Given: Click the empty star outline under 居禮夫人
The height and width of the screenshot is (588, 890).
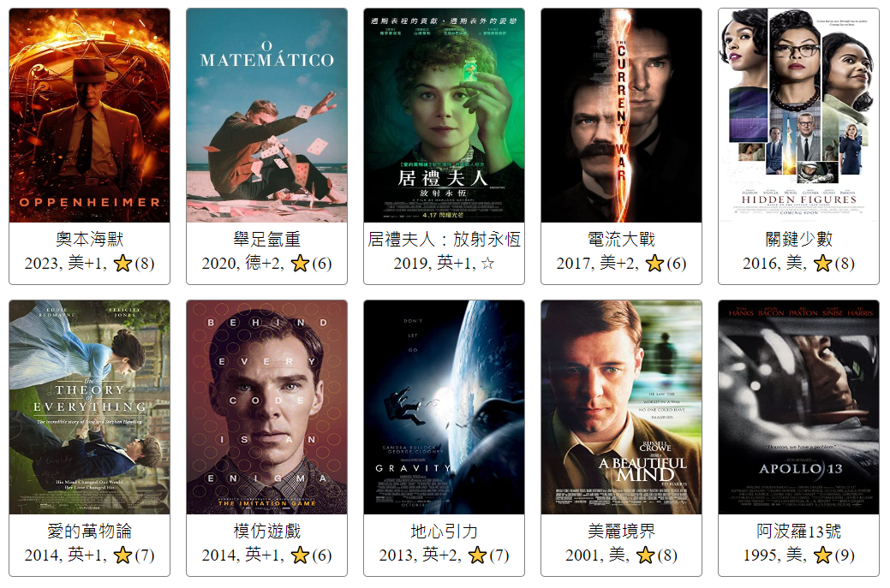Looking at the screenshot, I should coord(487,263).
